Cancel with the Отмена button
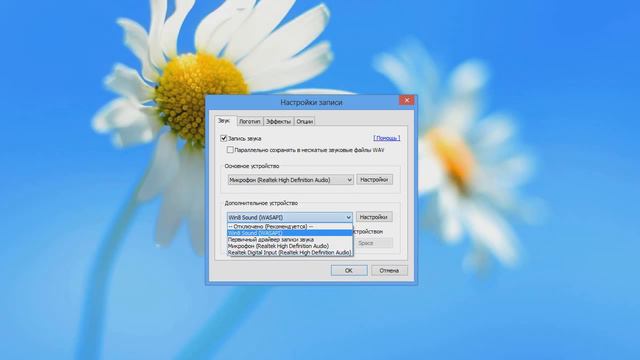Viewport: 640px width, 360px height. coord(389,270)
